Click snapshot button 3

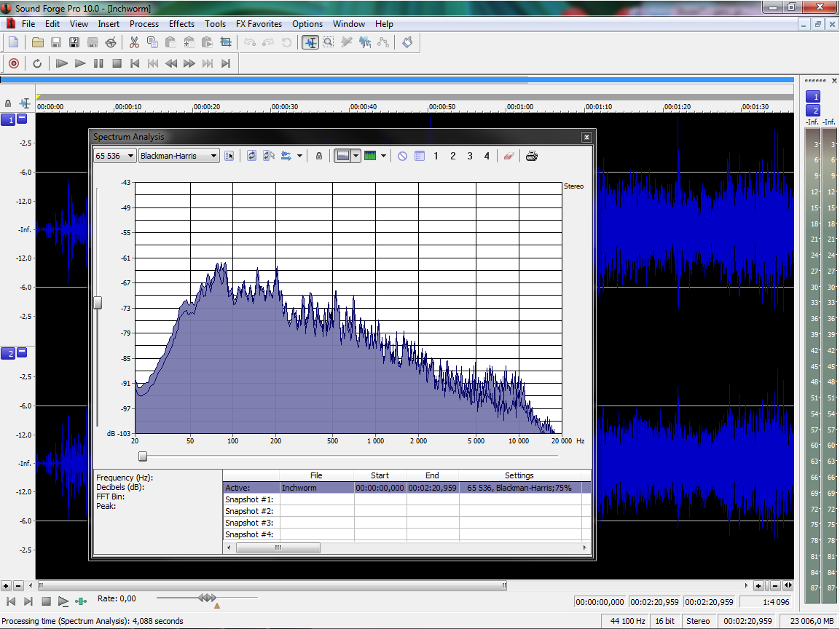[470, 156]
